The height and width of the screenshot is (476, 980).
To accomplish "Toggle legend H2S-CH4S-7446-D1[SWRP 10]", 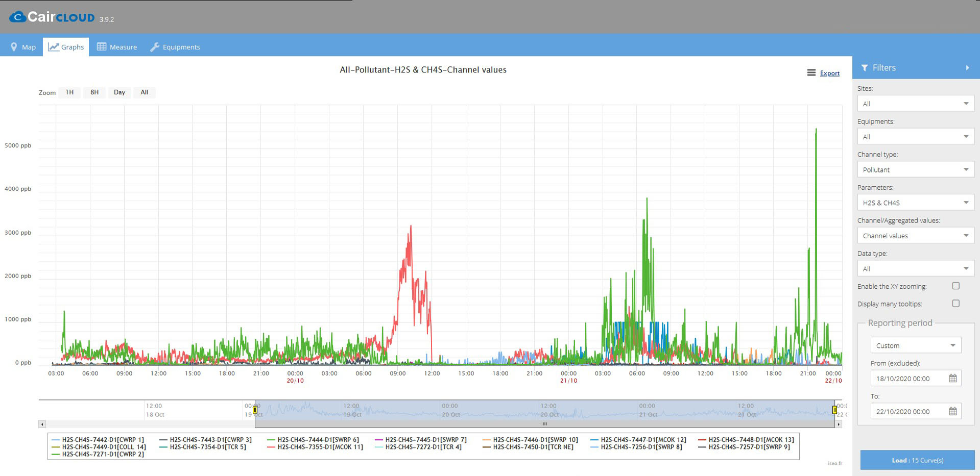I will pyautogui.click(x=530, y=440).
